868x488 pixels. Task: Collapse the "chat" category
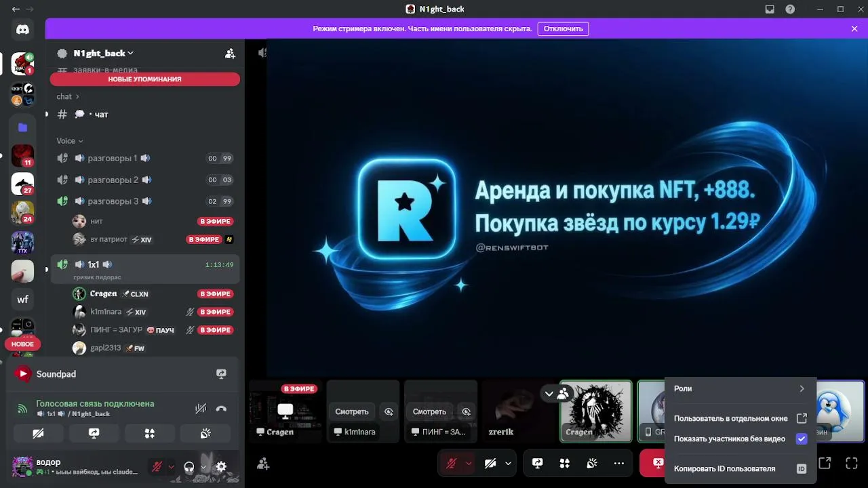pyautogui.click(x=68, y=97)
